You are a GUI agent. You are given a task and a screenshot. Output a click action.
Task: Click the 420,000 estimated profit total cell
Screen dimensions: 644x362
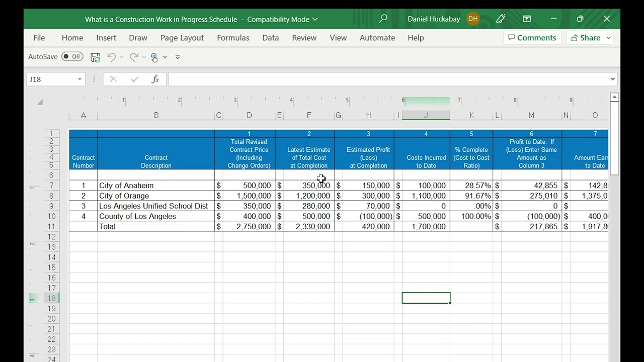[368, 226]
